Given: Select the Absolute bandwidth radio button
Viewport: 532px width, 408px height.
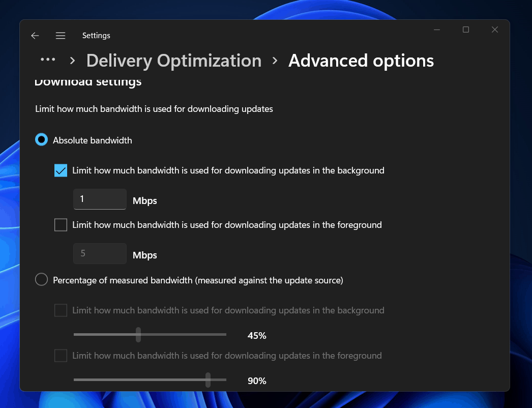Looking at the screenshot, I should [41, 140].
